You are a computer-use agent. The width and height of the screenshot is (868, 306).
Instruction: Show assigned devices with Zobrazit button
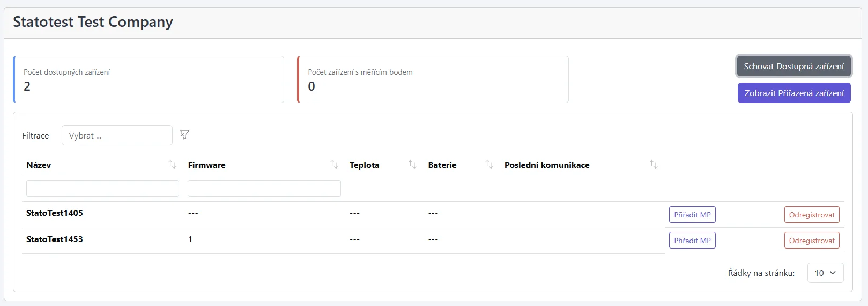(793, 93)
